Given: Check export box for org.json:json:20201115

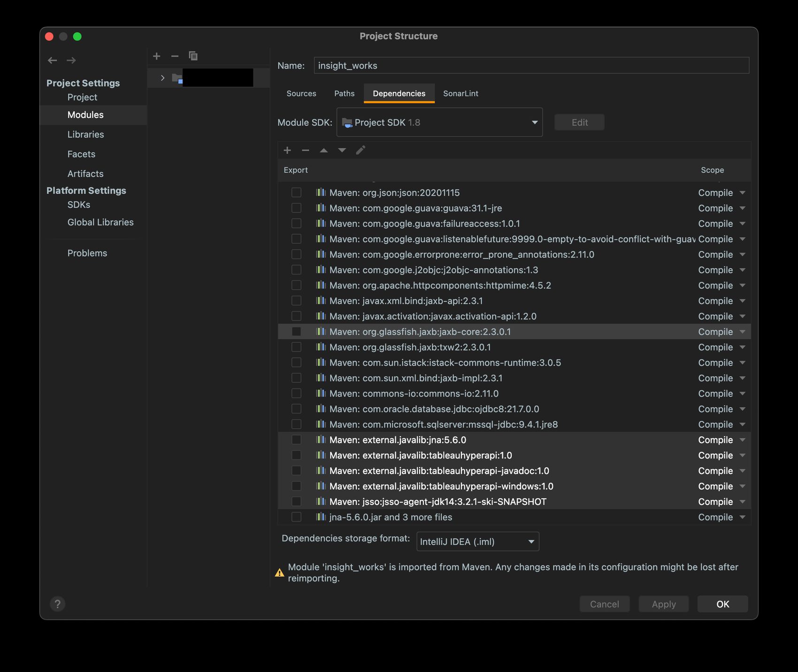Looking at the screenshot, I should point(296,192).
